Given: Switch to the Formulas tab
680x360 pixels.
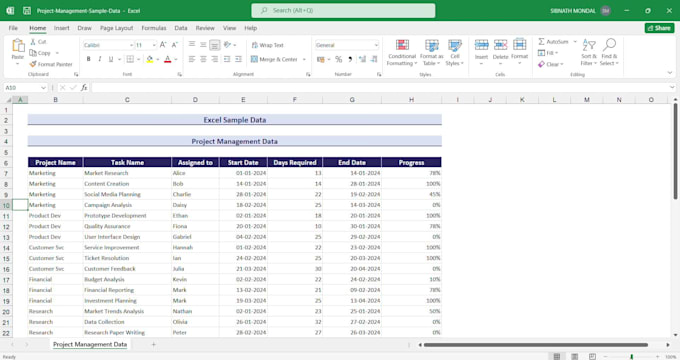Looking at the screenshot, I should 154,28.
